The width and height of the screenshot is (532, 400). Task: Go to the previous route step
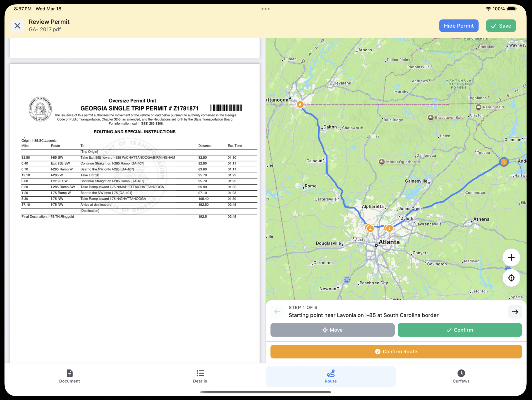(277, 312)
